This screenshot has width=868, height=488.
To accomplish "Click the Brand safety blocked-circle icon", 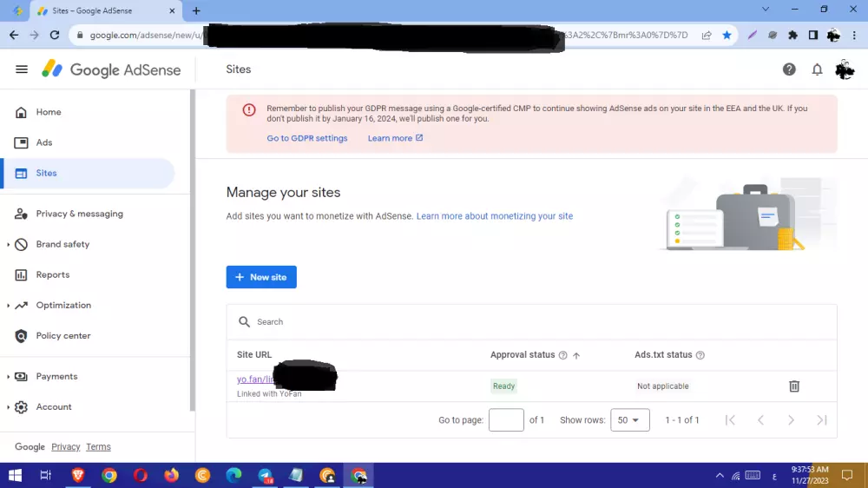I will [21, 244].
